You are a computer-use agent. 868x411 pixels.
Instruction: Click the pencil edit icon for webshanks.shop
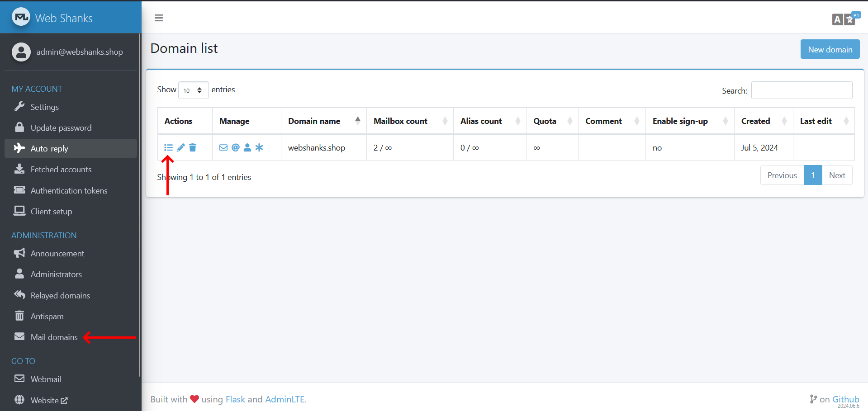coord(180,147)
